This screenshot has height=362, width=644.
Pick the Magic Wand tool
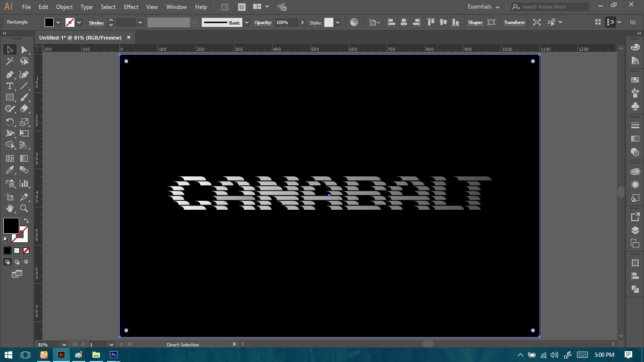(x=10, y=61)
